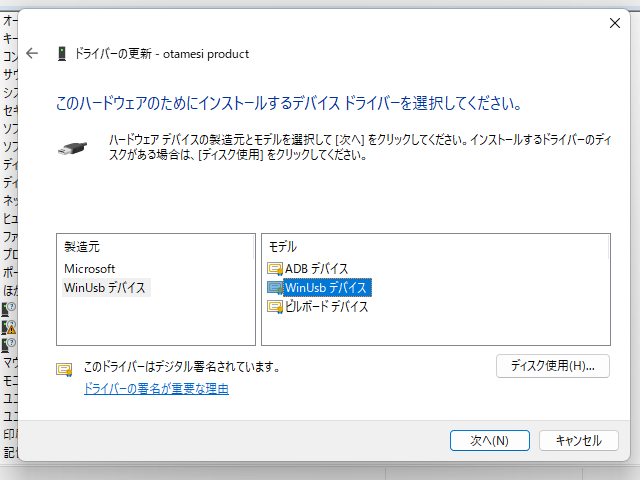Click the モデル column header
The height and width of the screenshot is (480, 640).
tap(283, 246)
